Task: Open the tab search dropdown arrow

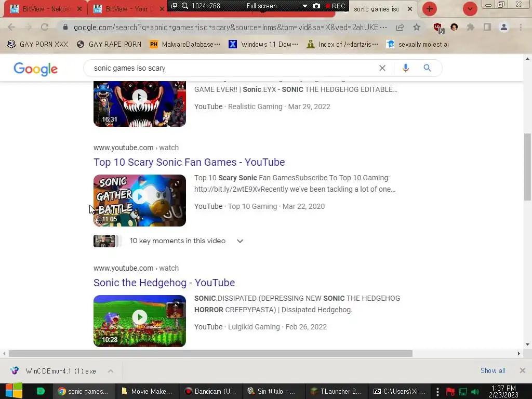Action: coord(470,9)
